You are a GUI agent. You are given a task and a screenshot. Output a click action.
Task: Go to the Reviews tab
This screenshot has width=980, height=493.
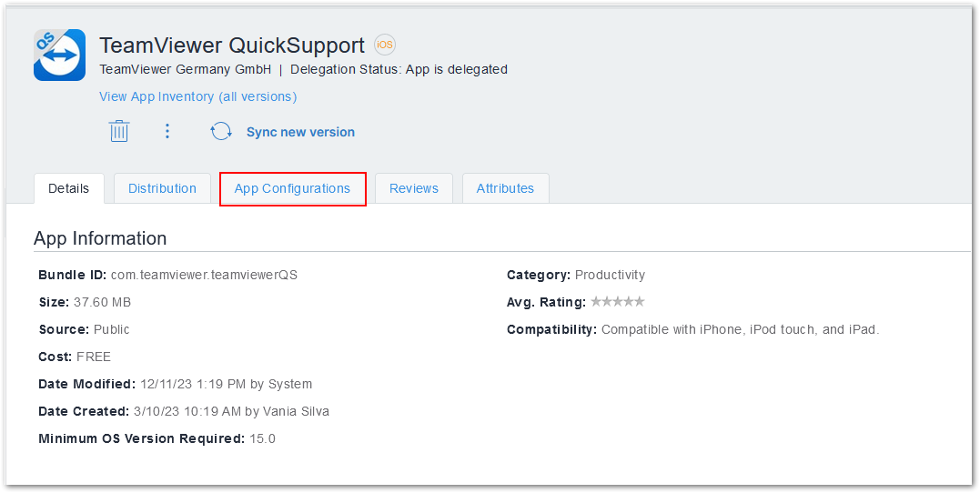414,188
